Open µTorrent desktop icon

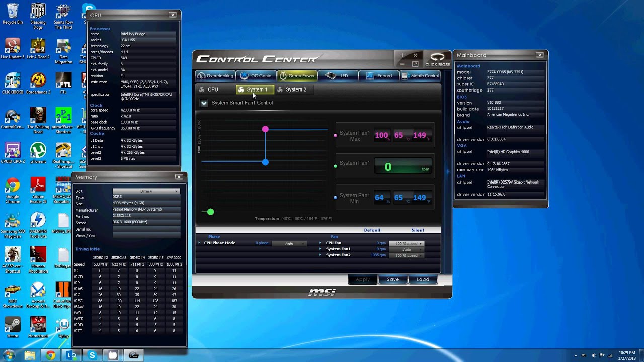pyautogui.click(x=38, y=153)
